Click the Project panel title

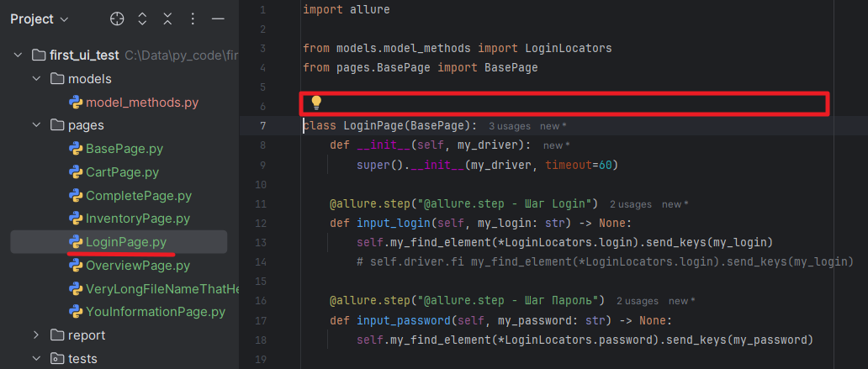(x=32, y=19)
